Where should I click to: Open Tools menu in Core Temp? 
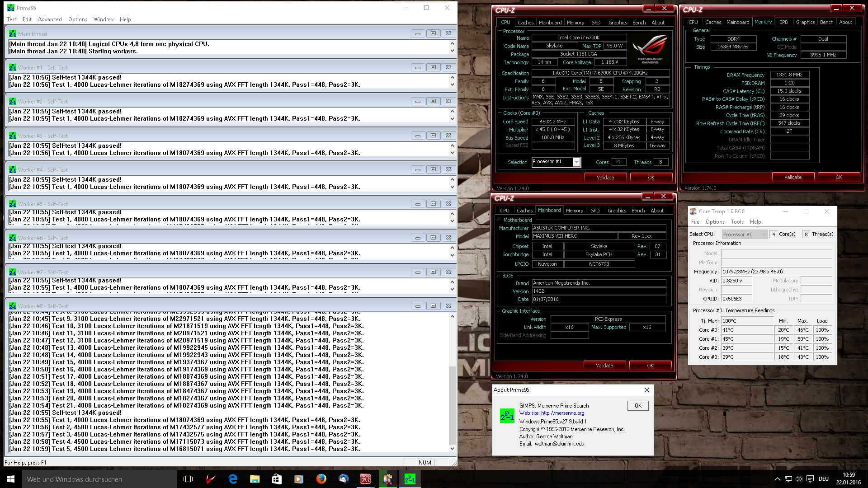737,222
